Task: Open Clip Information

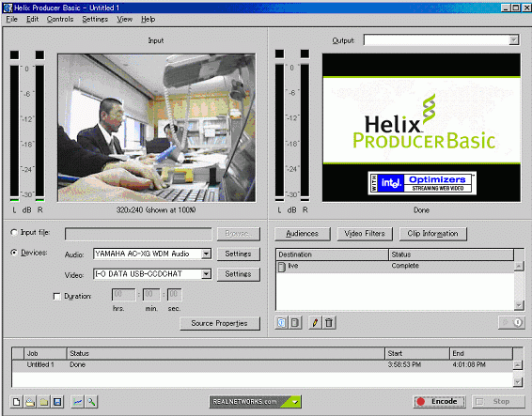Action: coord(433,234)
